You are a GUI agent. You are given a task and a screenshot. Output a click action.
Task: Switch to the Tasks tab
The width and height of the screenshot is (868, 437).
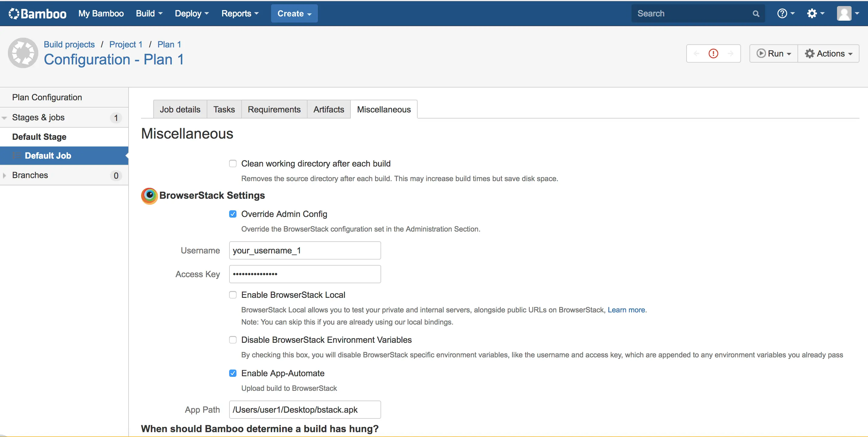(224, 109)
